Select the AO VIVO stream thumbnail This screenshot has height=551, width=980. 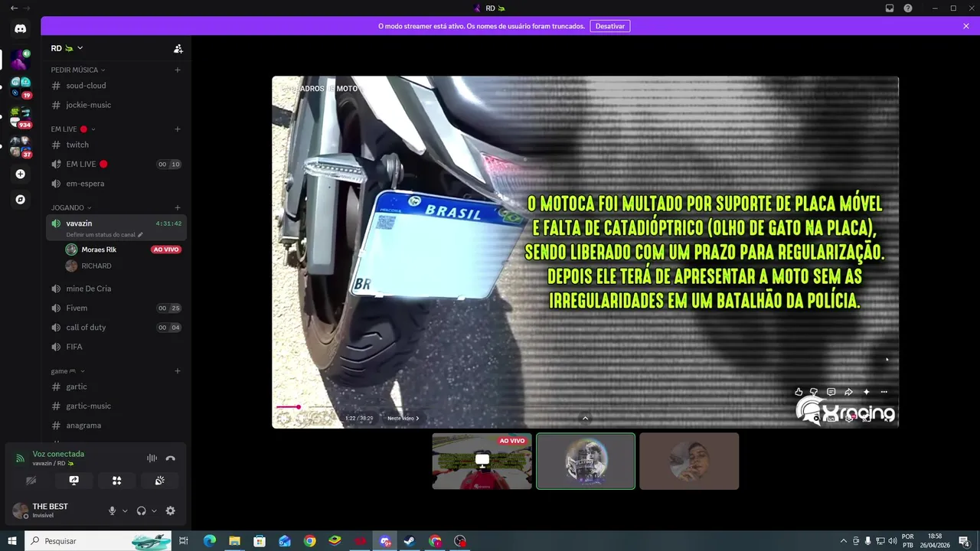point(482,461)
